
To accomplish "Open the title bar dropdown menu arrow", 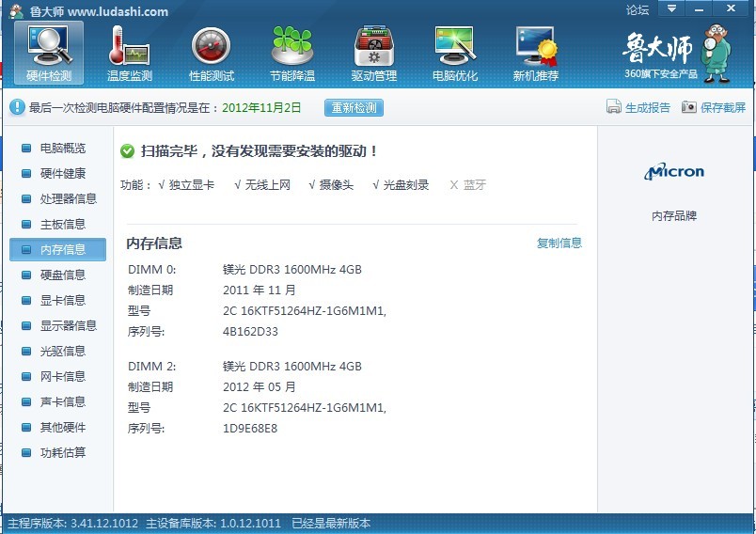I will coord(671,8).
